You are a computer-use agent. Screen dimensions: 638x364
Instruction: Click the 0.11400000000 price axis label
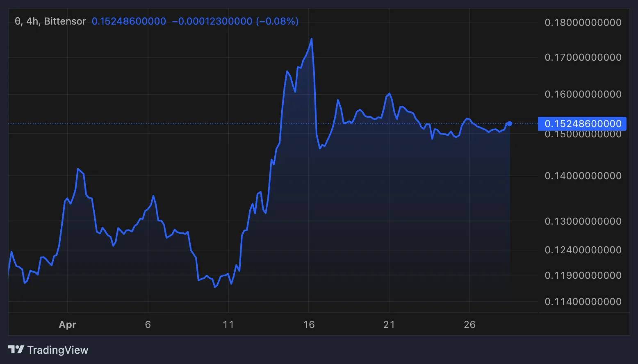click(583, 302)
